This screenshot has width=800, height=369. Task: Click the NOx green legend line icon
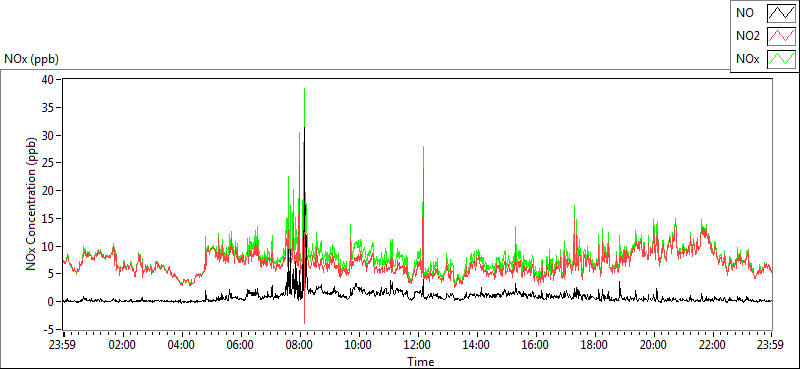(782, 59)
